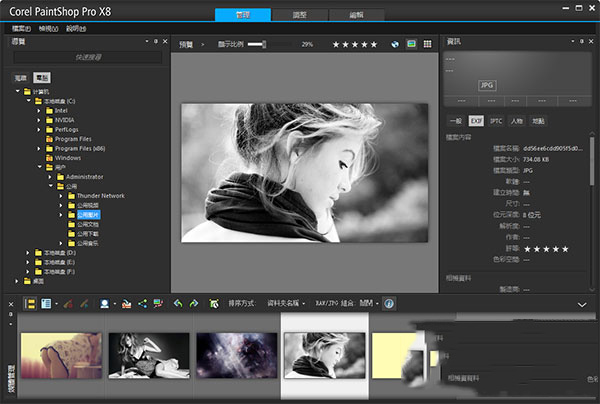The image size is (600, 404).
Task: Click the thumbnail details view icon in organizer toolbar
Action: click(46, 304)
